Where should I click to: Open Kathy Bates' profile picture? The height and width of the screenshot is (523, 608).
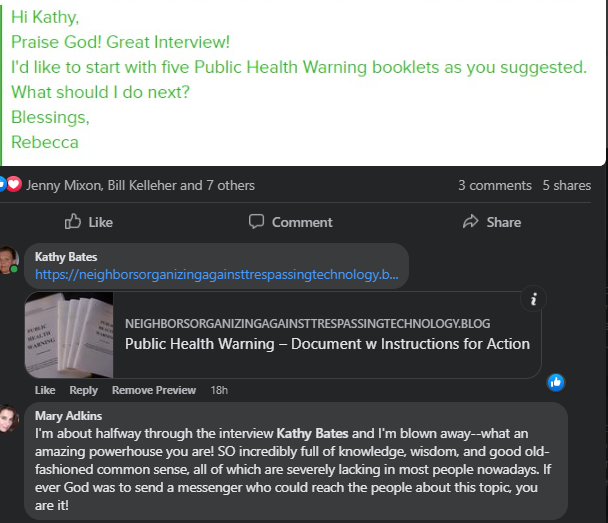9,262
